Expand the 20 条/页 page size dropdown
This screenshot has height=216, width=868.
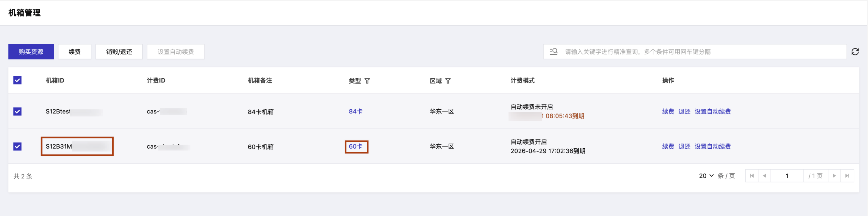tap(706, 176)
